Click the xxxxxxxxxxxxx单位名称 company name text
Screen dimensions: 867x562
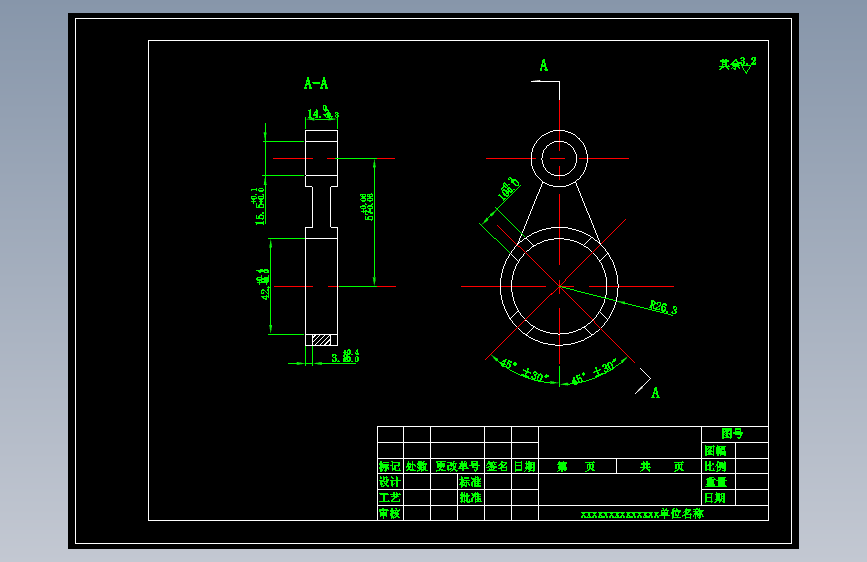tap(643, 514)
